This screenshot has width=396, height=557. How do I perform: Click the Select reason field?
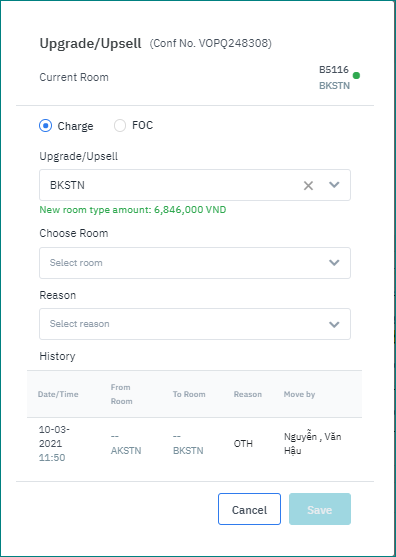click(x=195, y=324)
